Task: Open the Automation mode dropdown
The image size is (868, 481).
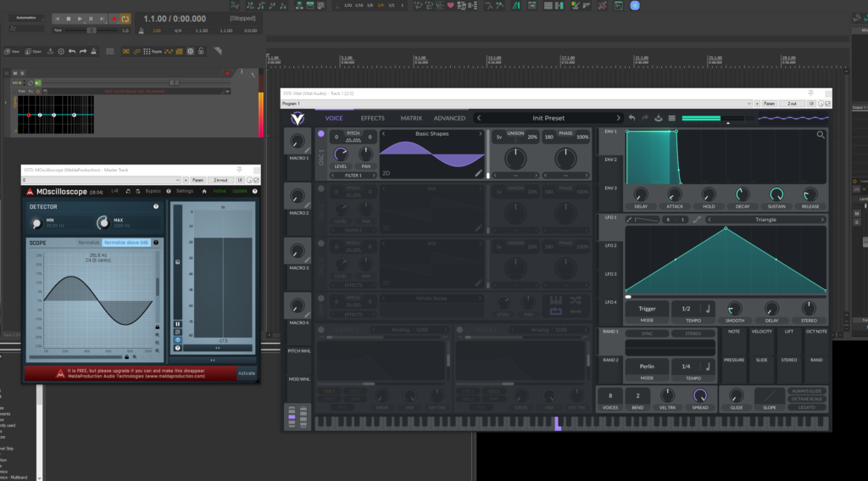Action: pyautogui.click(x=25, y=18)
